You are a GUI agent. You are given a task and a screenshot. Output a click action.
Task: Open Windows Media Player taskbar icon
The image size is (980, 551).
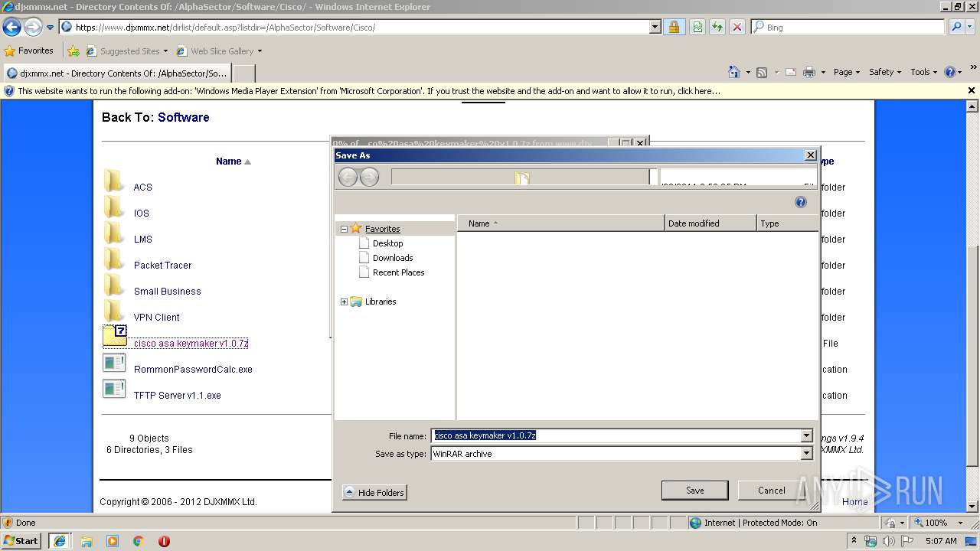tap(113, 541)
